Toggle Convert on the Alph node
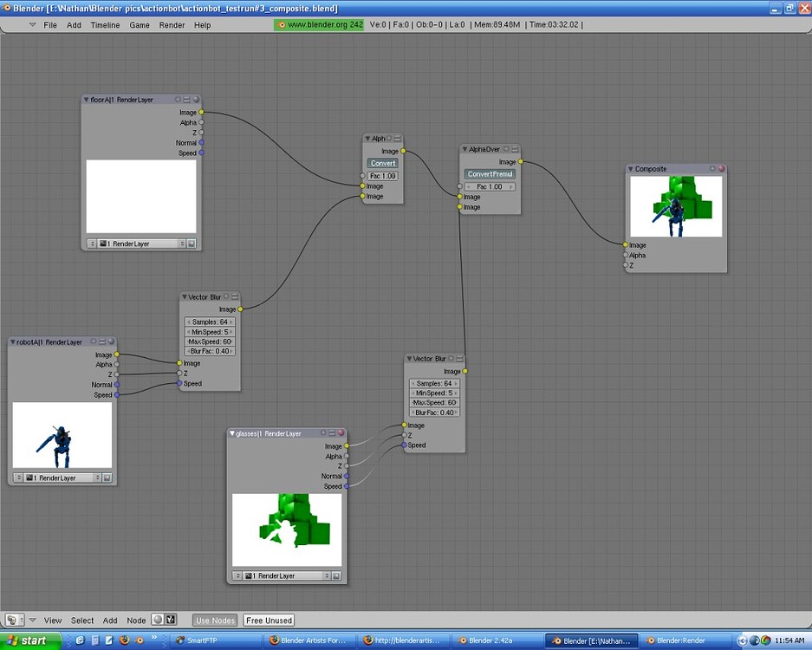Screen dimensions: 812x650 (383, 163)
